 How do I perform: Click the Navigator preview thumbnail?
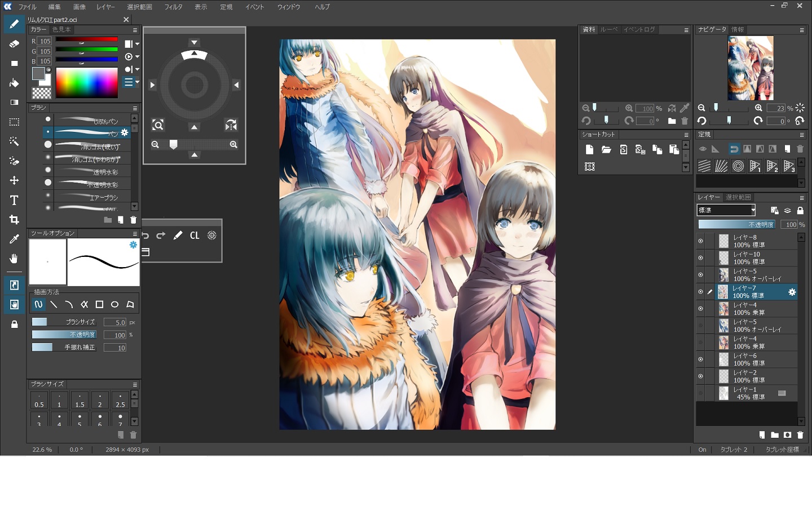click(751, 68)
